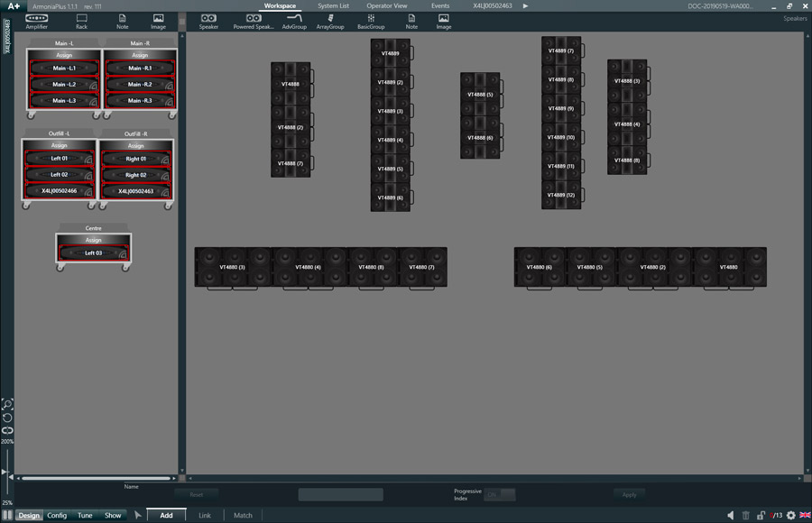Add a Speaker to the workspace
The width and height of the screenshot is (812, 523).
[x=208, y=22]
